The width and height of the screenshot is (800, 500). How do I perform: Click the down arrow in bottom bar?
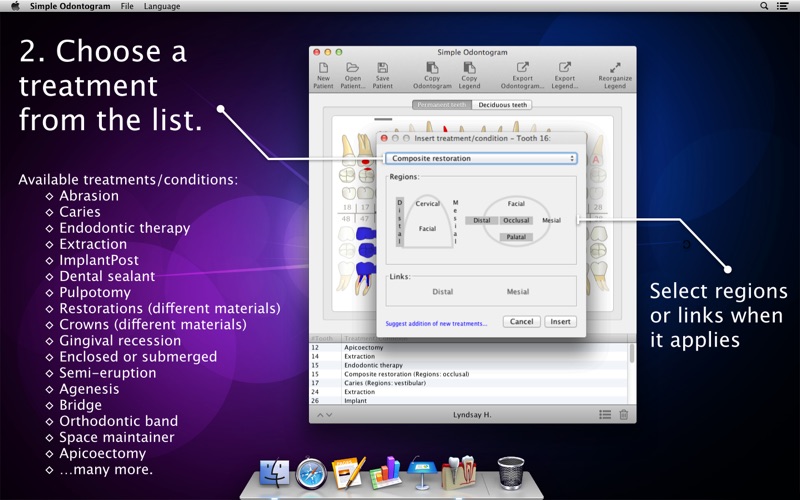(x=329, y=415)
